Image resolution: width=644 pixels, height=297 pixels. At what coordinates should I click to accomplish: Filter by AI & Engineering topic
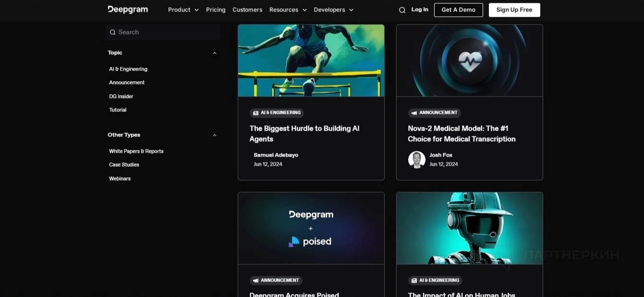tap(128, 69)
